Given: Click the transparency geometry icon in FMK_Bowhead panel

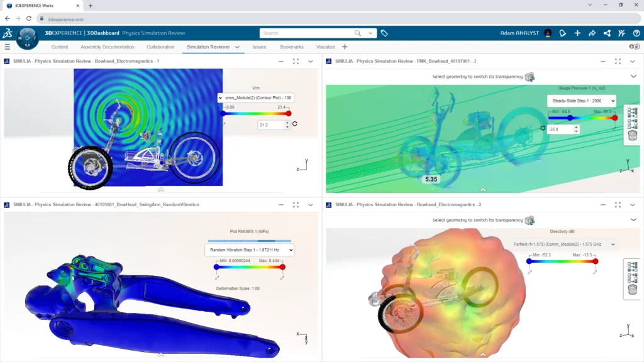Looking at the screenshot, I should tap(530, 77).
